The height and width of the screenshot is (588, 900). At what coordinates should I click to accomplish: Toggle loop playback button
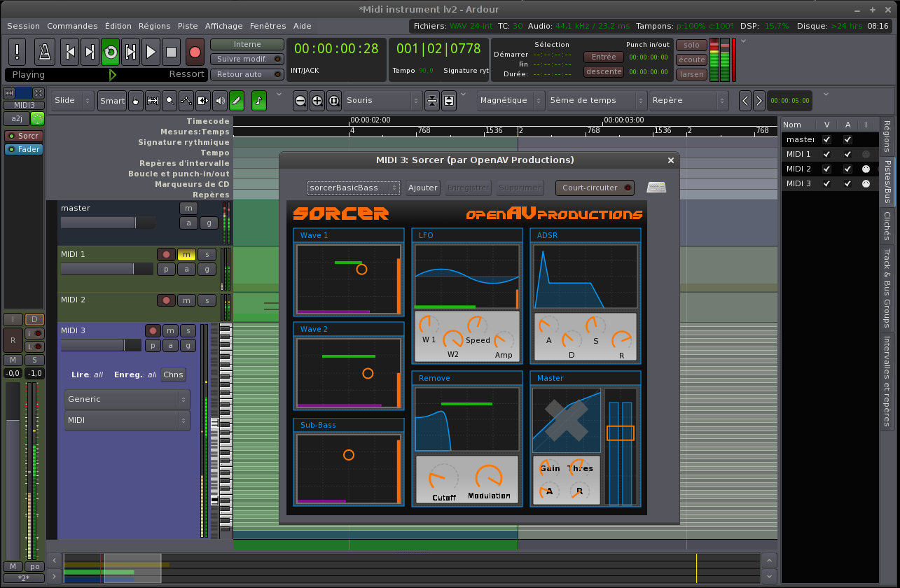point(110,52)
